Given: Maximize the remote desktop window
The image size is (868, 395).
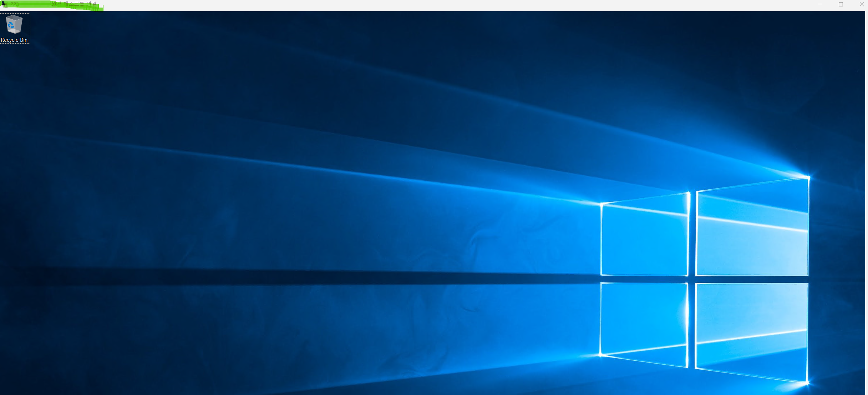Looking at the screenshot, I should click(x=841, y=4).
